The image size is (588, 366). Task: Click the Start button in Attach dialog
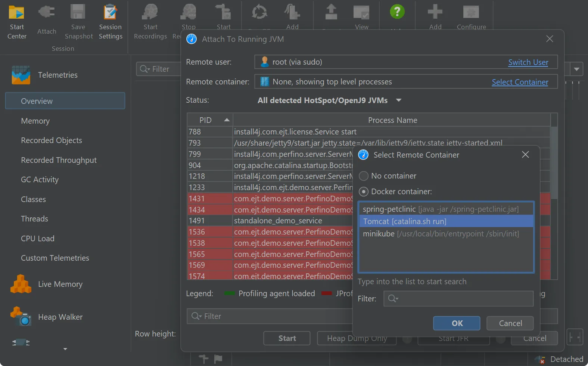[287, 338]
